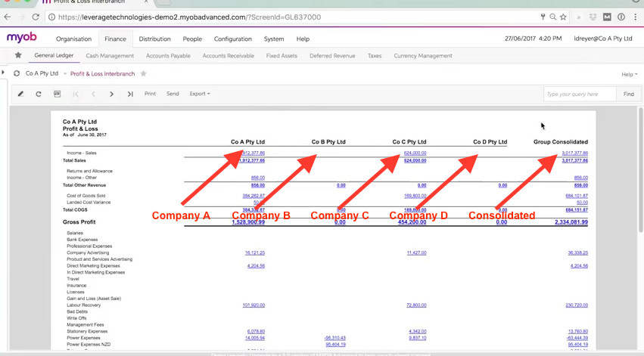
Task: Click the refresh report icon in toolbar
Action: click(x=38, y=94)
